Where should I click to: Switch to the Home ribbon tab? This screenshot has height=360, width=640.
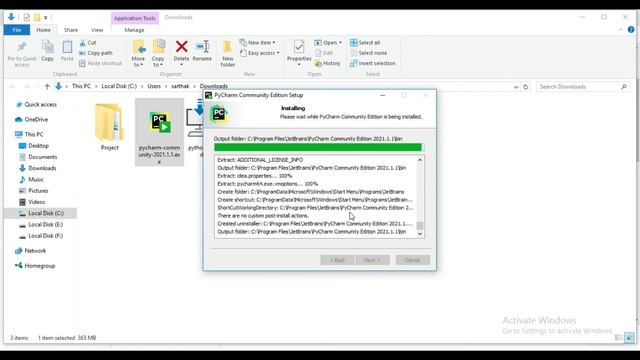tap(44, 30)
